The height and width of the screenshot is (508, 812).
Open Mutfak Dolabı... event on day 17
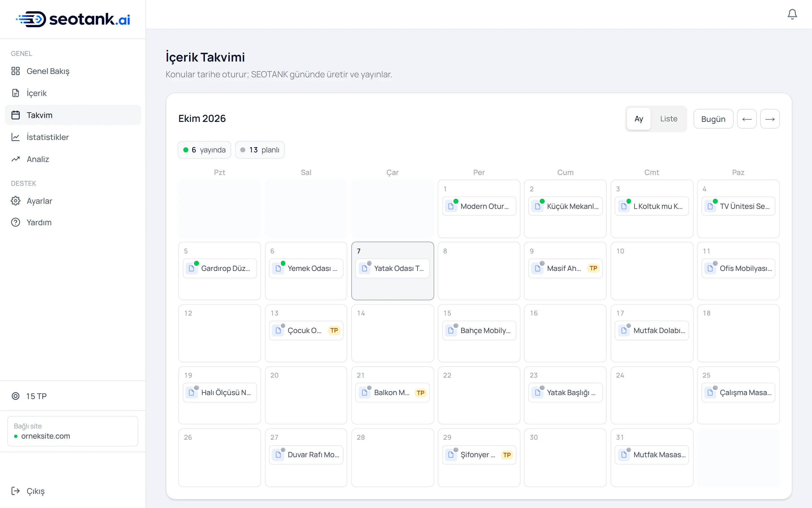tap(652, 330)
